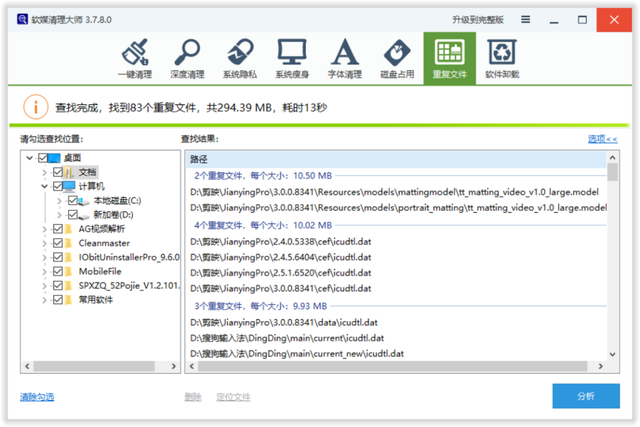The width and height of the screenshot is (640, 427).
Task: Click tree panel horizontal scrollbar right arrow
Action: [x=173, y=366]
